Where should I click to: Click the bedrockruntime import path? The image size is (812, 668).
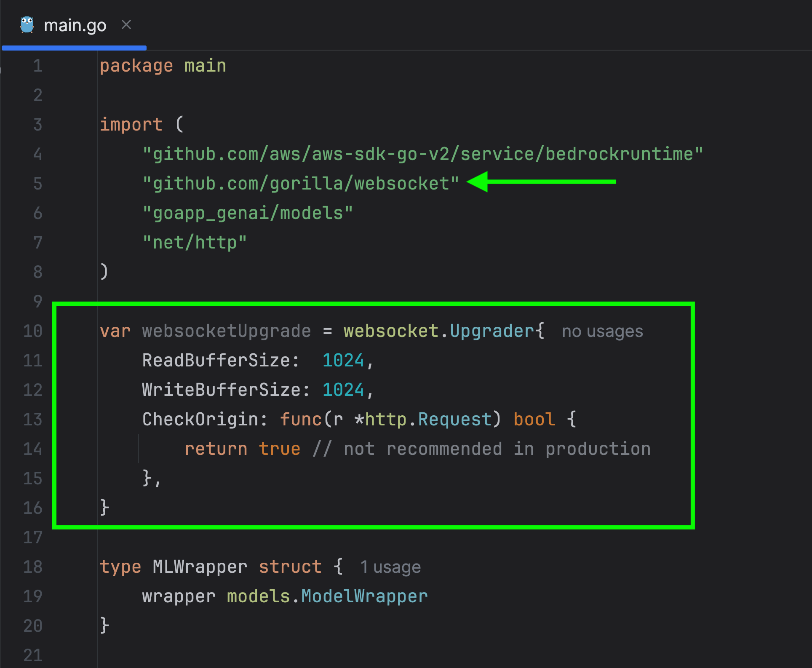coord(423,154)
